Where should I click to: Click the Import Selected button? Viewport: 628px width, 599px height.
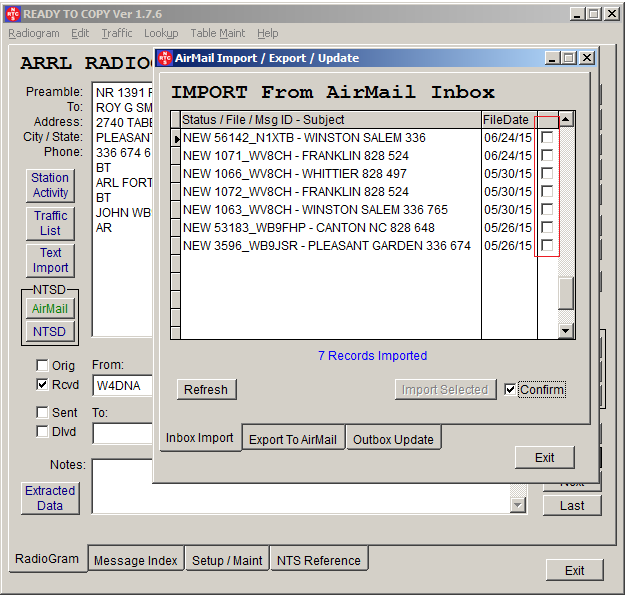[x=445, y=389]
